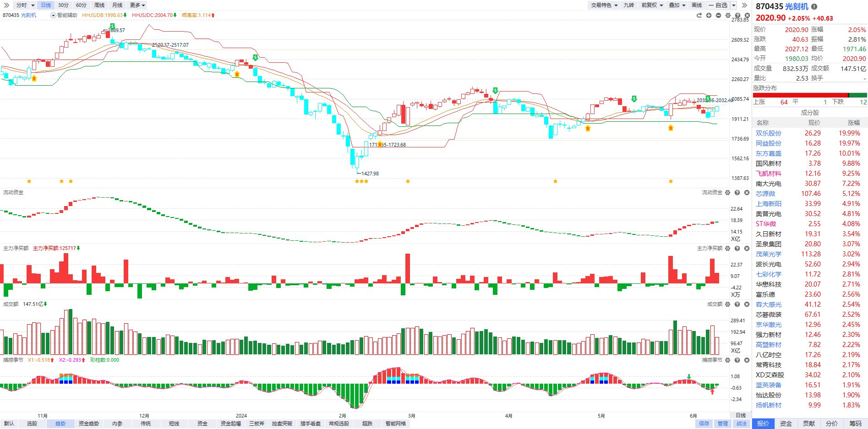Open stock 双乐股份 in constituent list
The height and width of the screenshot is (429, 868).
[x=769, y=133]
